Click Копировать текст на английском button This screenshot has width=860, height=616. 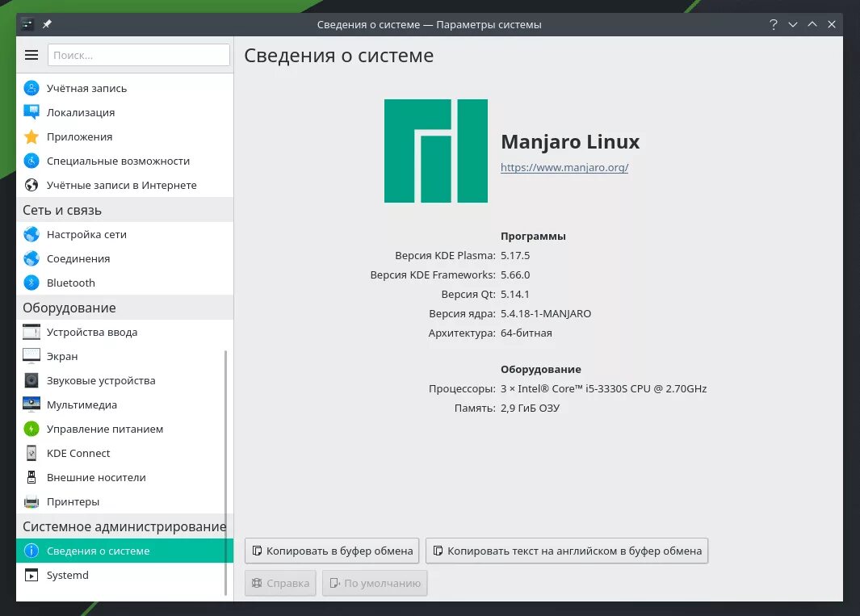[567, 550]
